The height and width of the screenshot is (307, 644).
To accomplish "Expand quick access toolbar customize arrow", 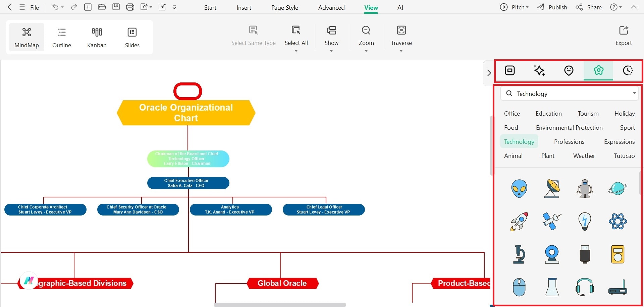I will (x=174, y=7).
